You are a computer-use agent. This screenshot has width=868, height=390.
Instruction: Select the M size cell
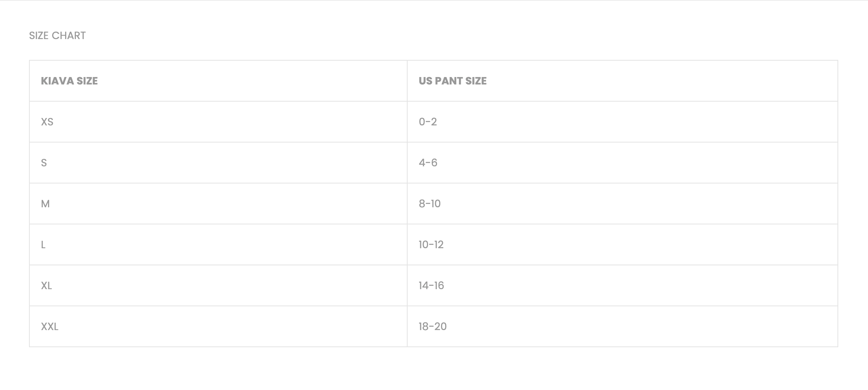(45, 204)
